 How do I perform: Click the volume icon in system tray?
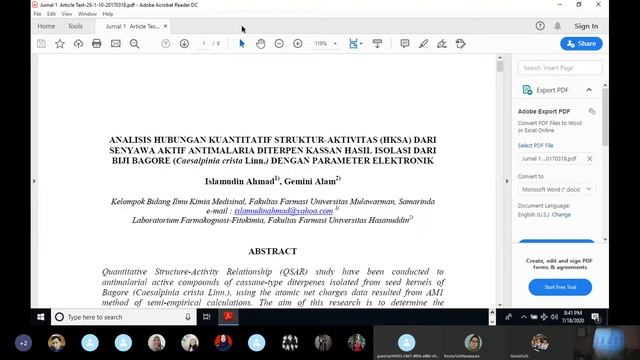click(554, 317)
